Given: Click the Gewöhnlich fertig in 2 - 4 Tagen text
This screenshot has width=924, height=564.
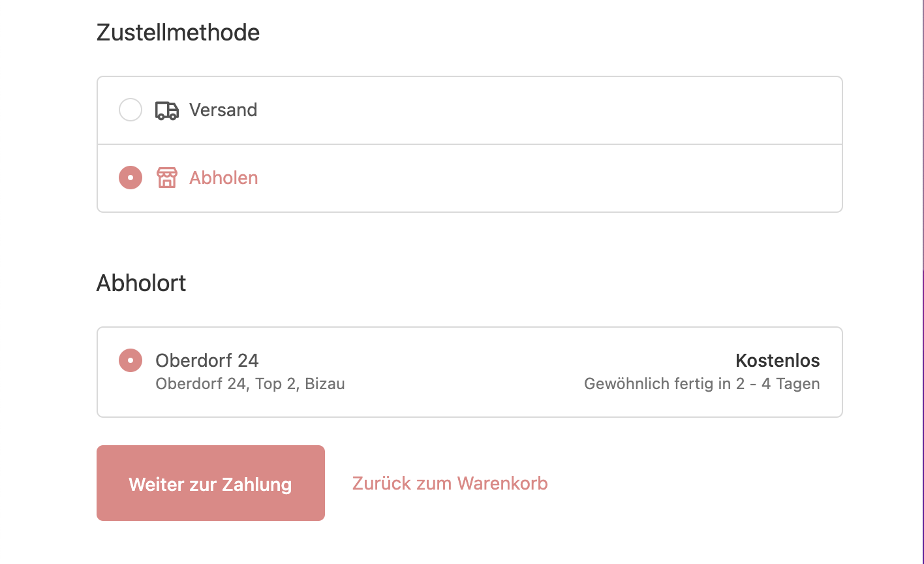Looking at the screenshot, I should (702, 384).
